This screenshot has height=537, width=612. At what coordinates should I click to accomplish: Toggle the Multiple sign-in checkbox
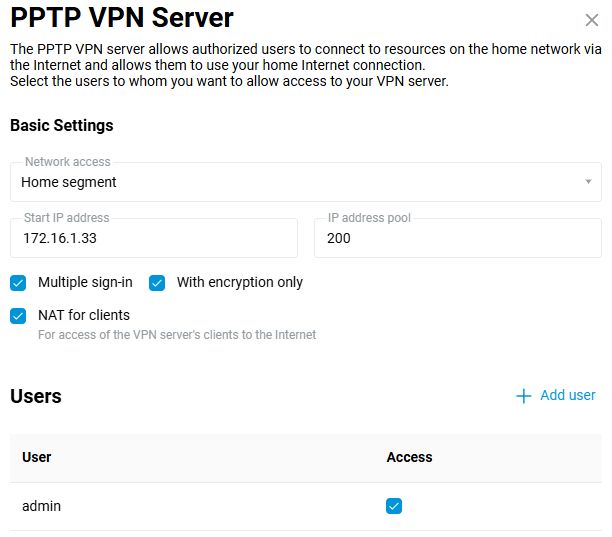pyautogui.click(x=18, y=283)
